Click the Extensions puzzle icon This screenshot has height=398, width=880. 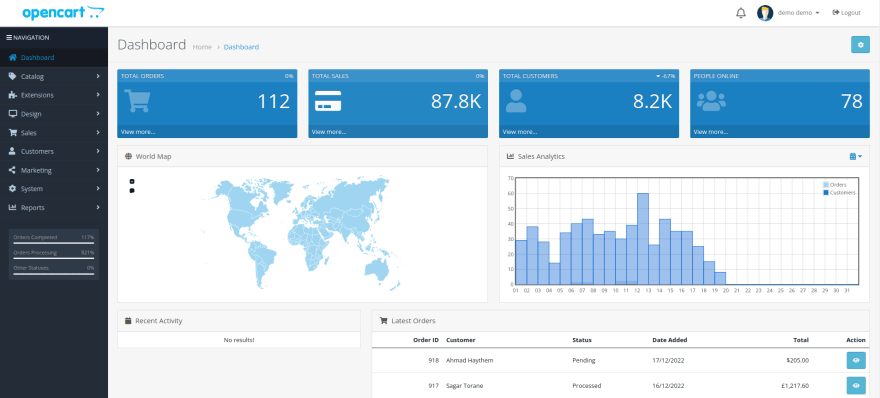tap(12, 95)
